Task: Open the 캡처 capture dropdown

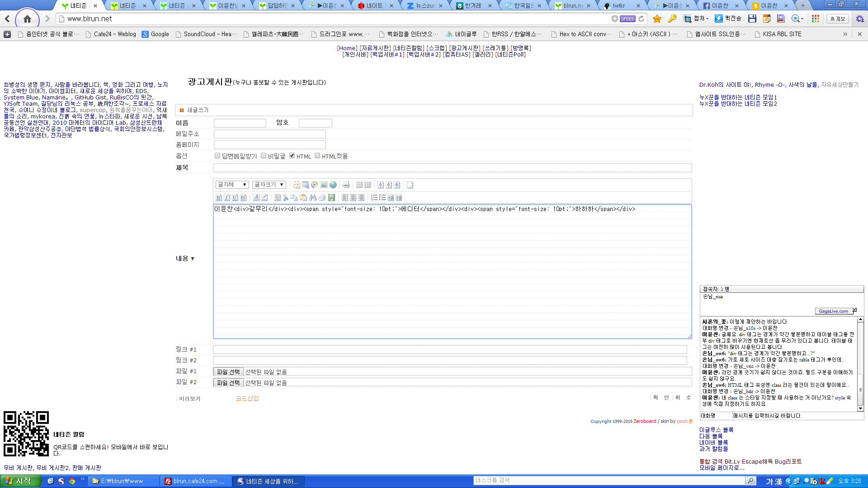Action: click(695, 19)
